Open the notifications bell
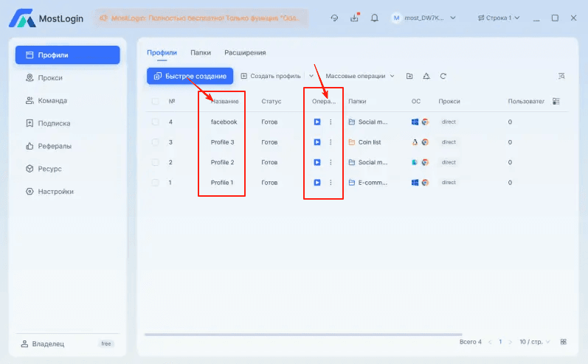This screenshot has width=588, height=364. pos(374,18)
